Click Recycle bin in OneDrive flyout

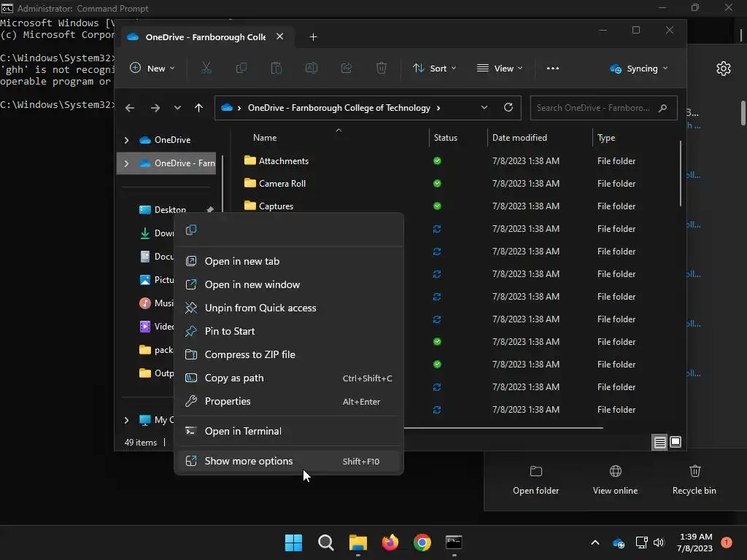point(694,481)
